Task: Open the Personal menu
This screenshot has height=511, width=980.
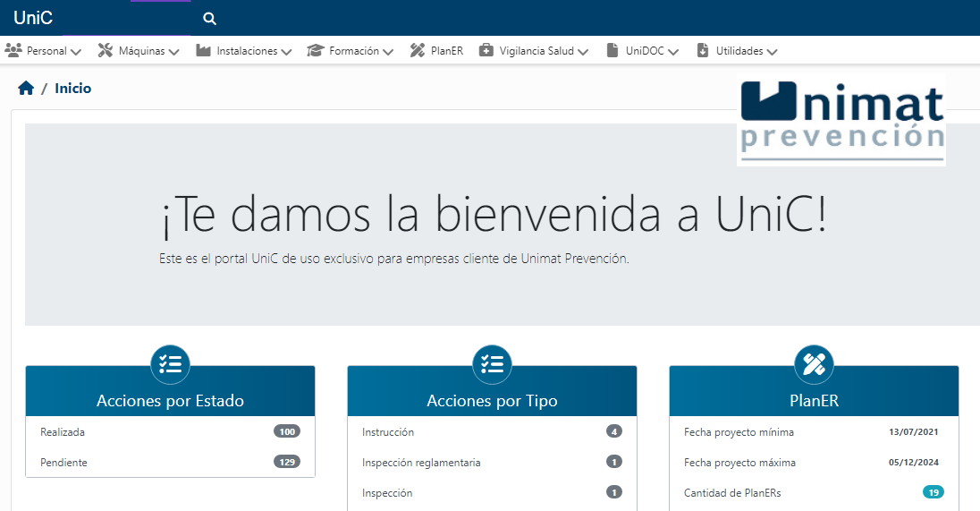Action: click(43, 51)
